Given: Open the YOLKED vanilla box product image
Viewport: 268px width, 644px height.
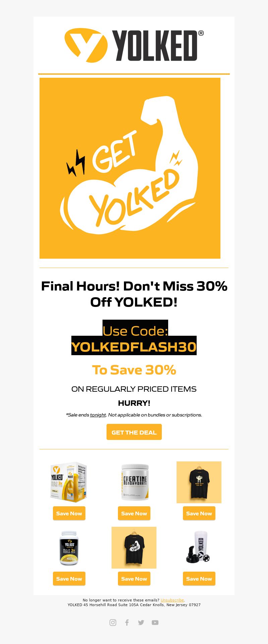Looking at the screenshot, I should click(69, 482).
